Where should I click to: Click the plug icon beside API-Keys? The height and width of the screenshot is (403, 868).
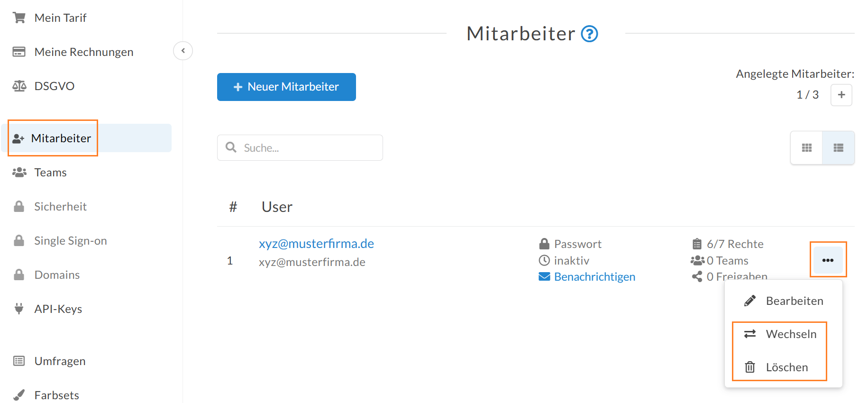click(x=19, y=309)
